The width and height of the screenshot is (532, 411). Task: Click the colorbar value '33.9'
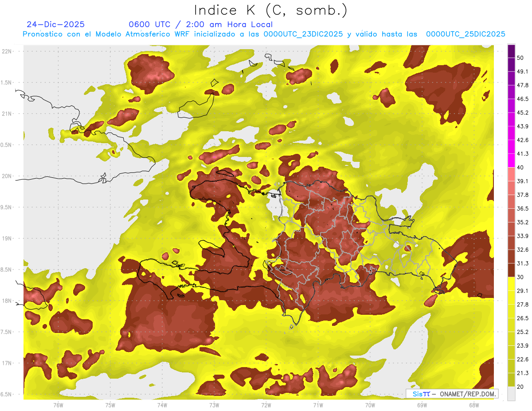523,236
